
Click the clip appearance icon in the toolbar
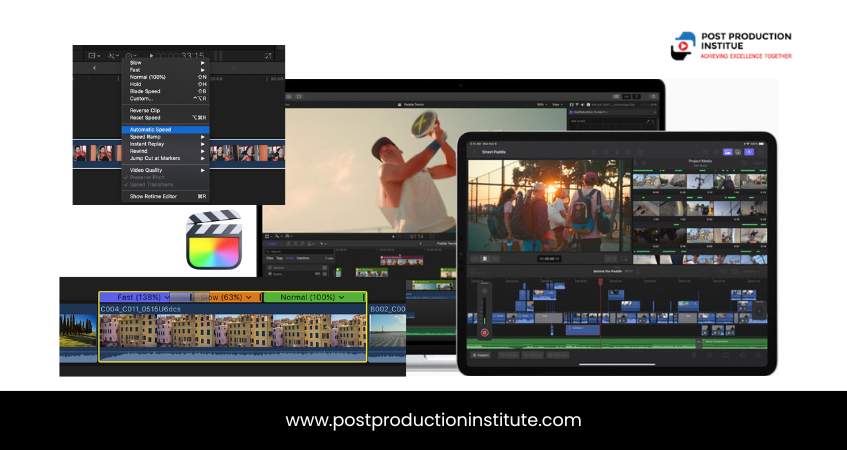tap(93, 55)
